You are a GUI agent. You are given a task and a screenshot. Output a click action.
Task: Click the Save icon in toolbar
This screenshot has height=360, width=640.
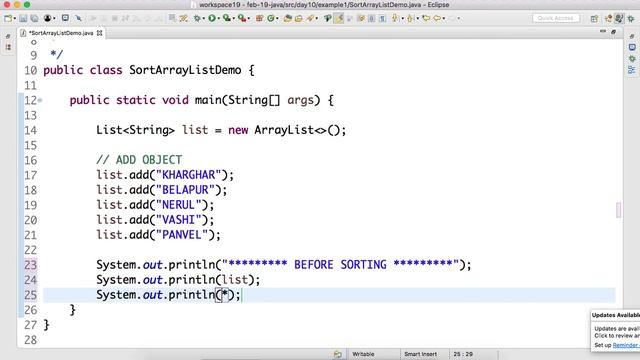(x=23, y=18)
